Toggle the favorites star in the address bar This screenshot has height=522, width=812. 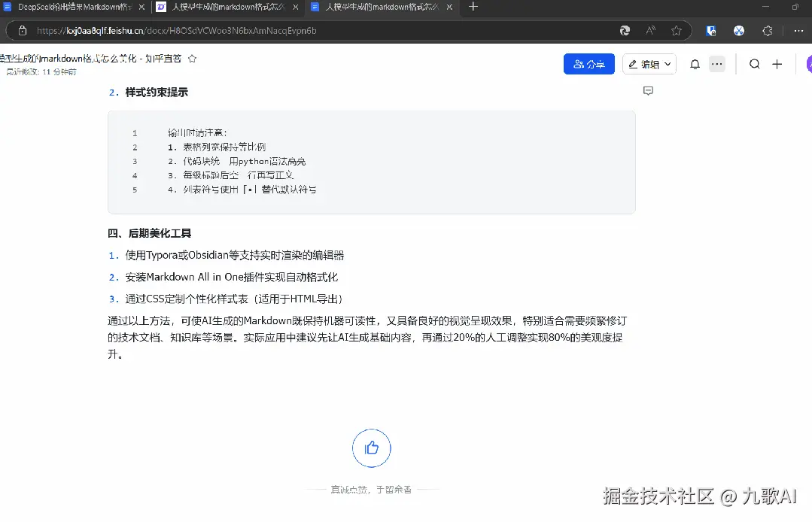coord(676,31)
